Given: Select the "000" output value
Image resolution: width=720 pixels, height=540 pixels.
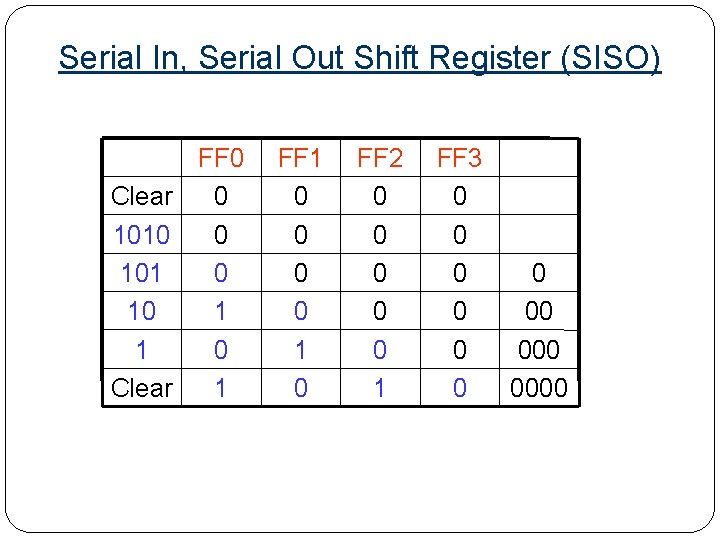Looking at the screenshot, I should pyautogui.click(x=539, y=350).
